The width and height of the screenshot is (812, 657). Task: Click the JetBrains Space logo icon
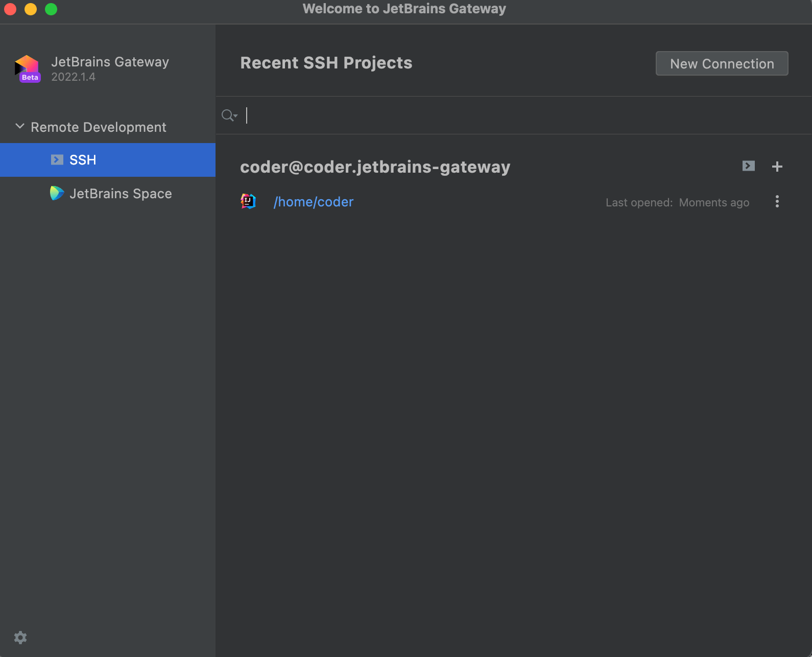(x=57, y=193)
